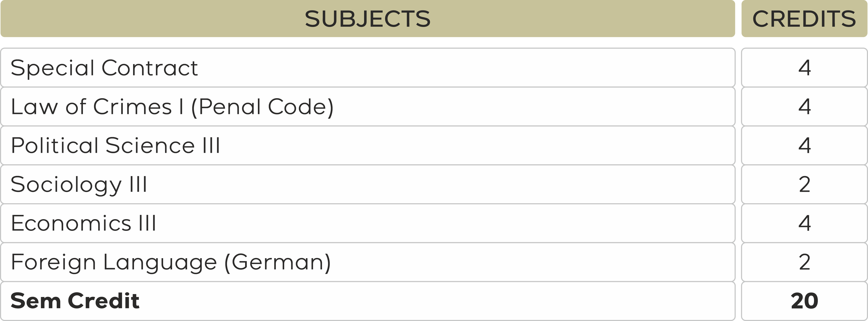The height and width of the screenshot is (321, 868).
Task: Select the Special Contract subject cell
Action: (x=104, y=68)
